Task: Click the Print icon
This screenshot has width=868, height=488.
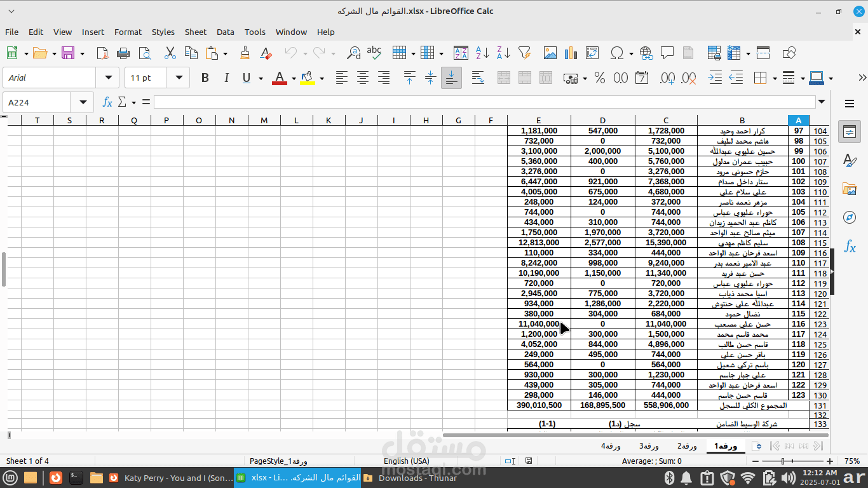Action: coord(123,53)
